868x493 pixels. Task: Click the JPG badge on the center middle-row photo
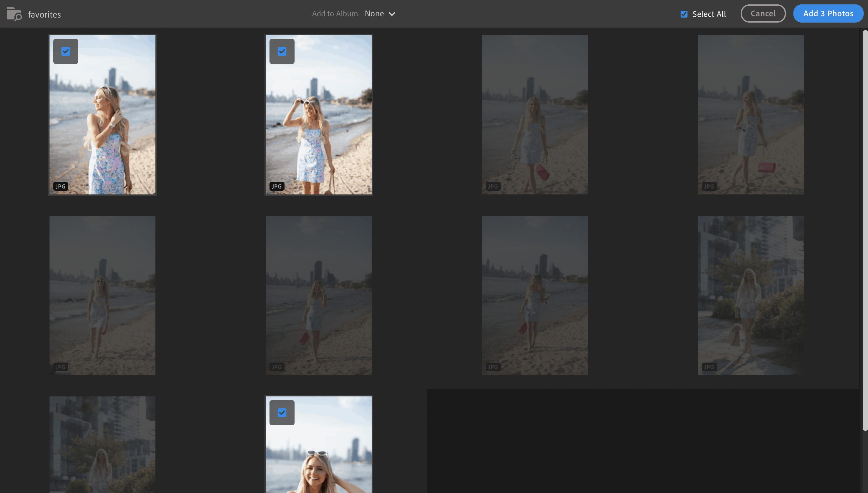pos(277,367)
